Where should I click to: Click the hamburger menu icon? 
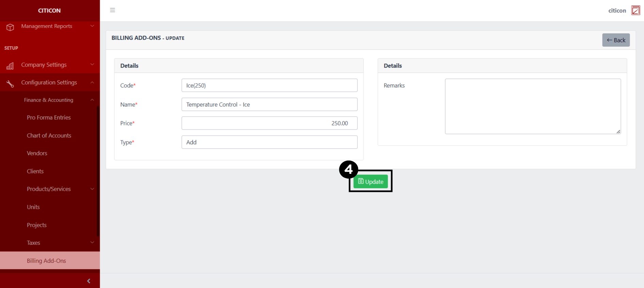coord(112,10)
